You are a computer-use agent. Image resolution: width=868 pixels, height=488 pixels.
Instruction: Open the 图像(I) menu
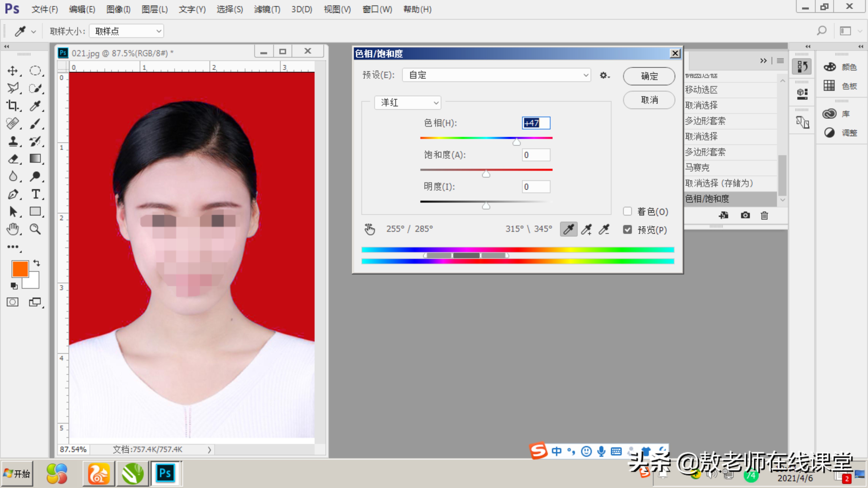coord(118,9)
